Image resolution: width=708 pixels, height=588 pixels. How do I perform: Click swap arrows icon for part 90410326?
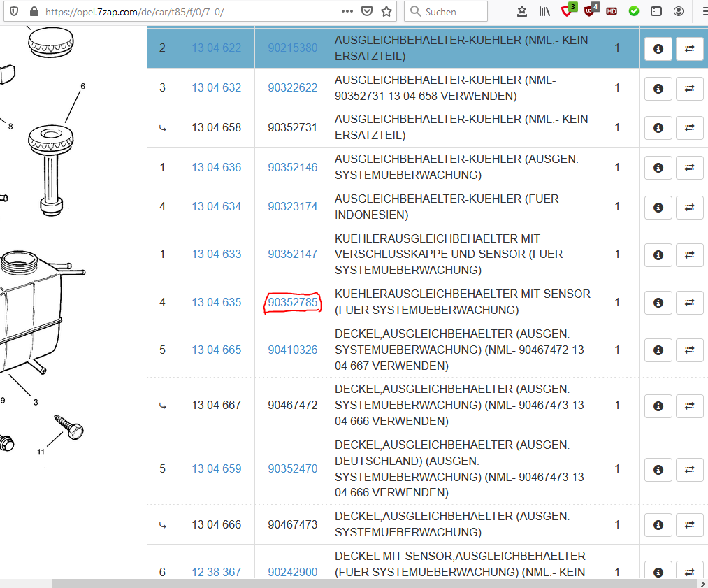click(x=689, y=350)
